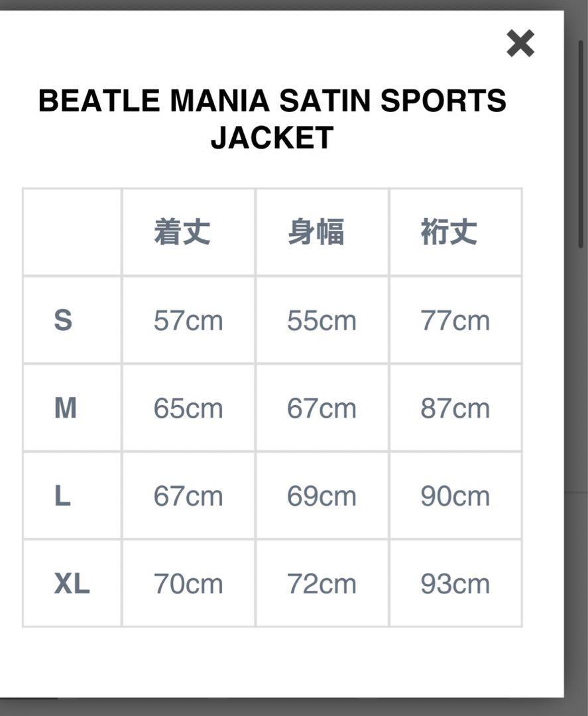This screenshot has height=716, width=588.
Task: Click the 69cm cell in the L row
Action: (322, 497)
